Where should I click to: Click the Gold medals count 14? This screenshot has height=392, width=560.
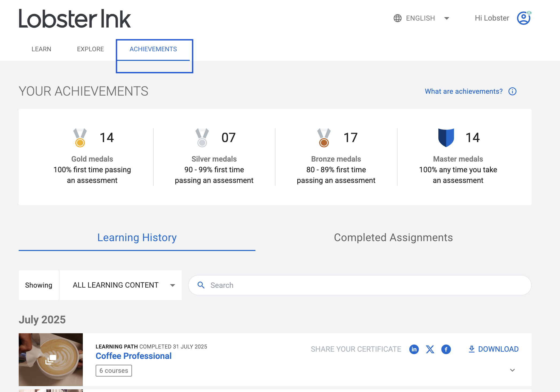107,138
